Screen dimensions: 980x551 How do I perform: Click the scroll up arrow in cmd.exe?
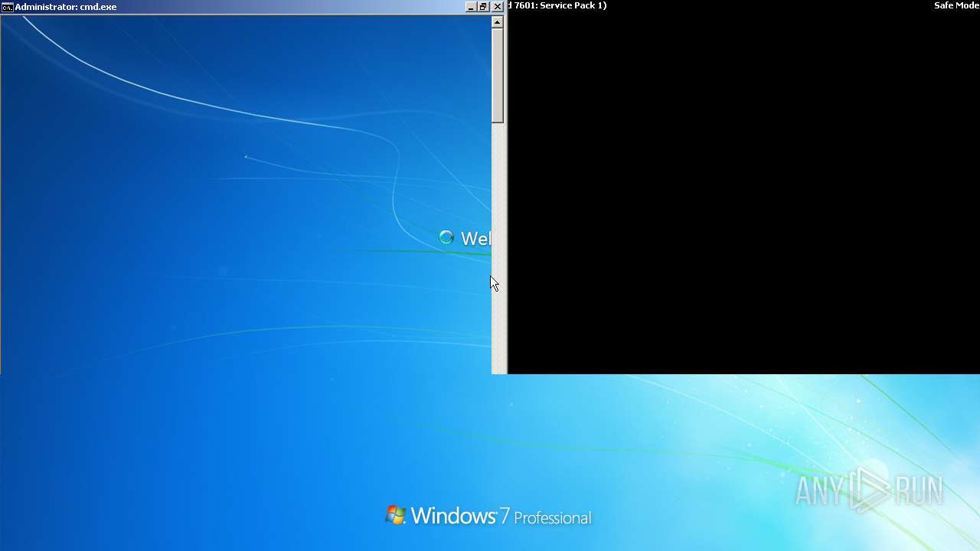pyautogui.click(x=498, y=21)
